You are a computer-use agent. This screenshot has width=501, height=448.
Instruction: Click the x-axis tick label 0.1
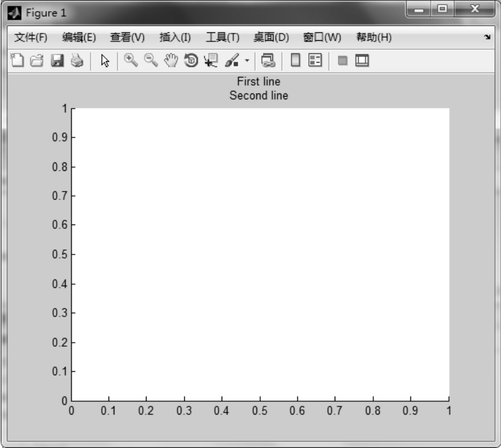108,411
